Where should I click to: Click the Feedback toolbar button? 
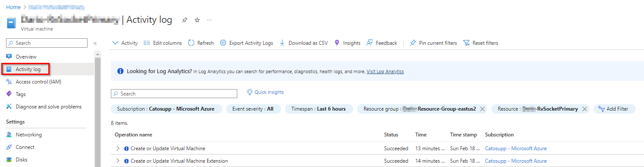(x=382, y=43)
